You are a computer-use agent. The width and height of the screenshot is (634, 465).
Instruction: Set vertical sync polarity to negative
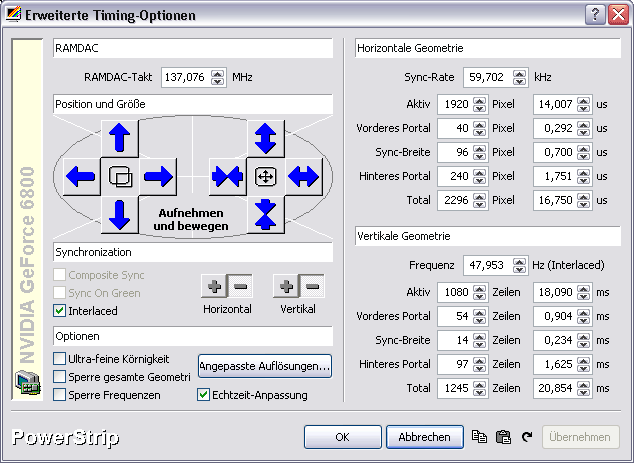(x=312, y=286)
